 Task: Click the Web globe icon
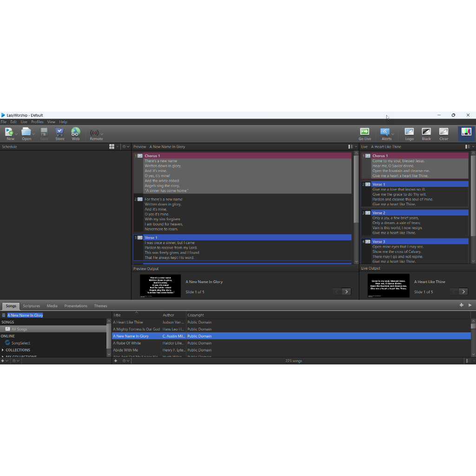pyautogui.click(x=75, y=132)
